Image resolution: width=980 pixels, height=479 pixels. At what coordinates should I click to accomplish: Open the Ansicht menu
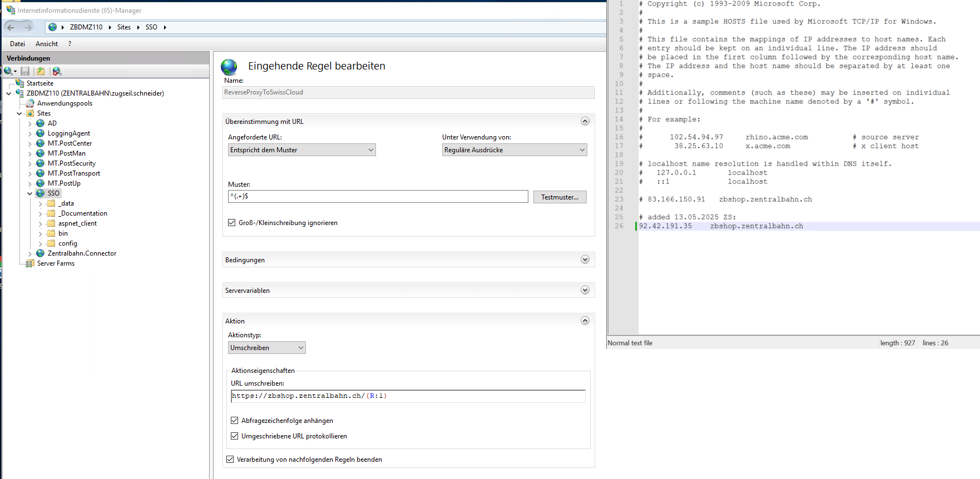point(47,44)
